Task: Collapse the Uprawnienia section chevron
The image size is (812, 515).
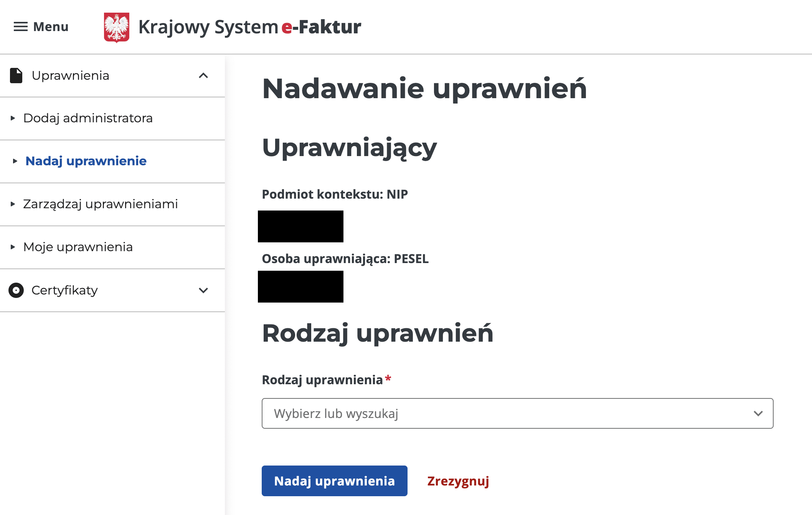Action: [203, 76]
